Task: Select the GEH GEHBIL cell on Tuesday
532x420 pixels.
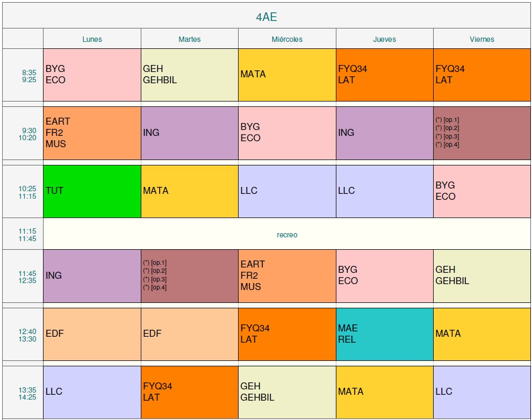Action: pos(189,75)
